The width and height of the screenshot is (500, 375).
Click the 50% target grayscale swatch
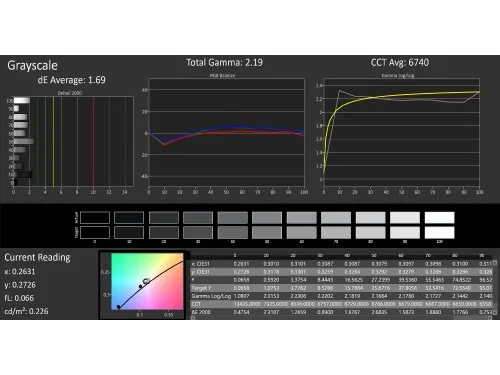pos(267,232)
